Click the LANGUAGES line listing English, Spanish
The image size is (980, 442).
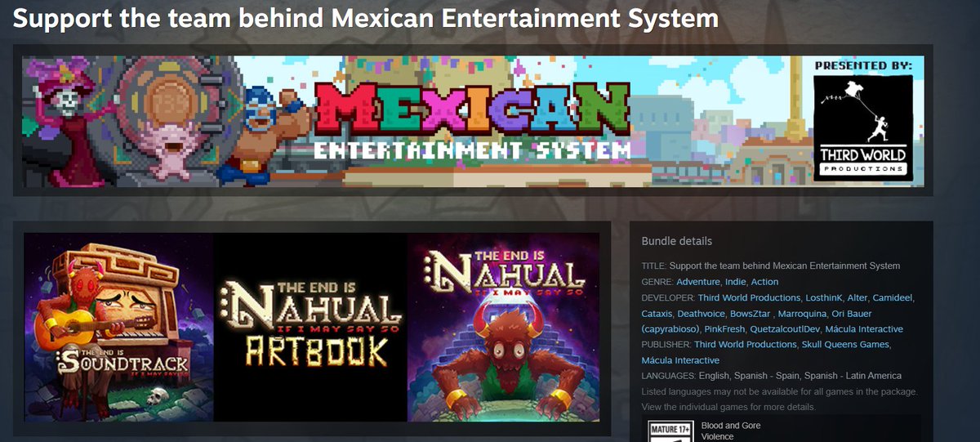click(x=772, y=376)
